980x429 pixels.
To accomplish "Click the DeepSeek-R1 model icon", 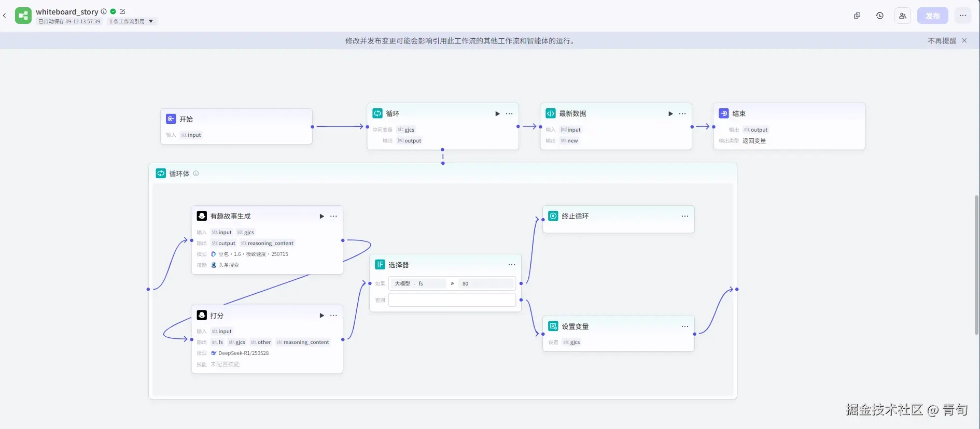I will click(x=214, y=353).
